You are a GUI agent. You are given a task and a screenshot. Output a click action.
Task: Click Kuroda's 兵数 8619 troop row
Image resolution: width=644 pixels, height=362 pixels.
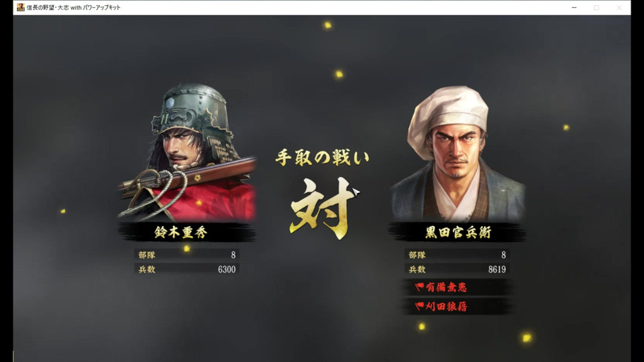(x=457, y=269)
